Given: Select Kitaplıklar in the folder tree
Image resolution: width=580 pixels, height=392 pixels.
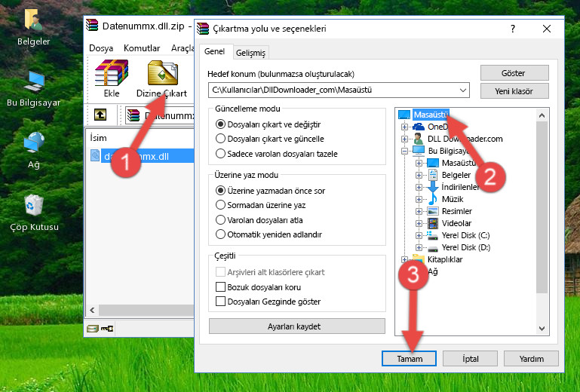Looking at the screenshot, I should [445, 259].
